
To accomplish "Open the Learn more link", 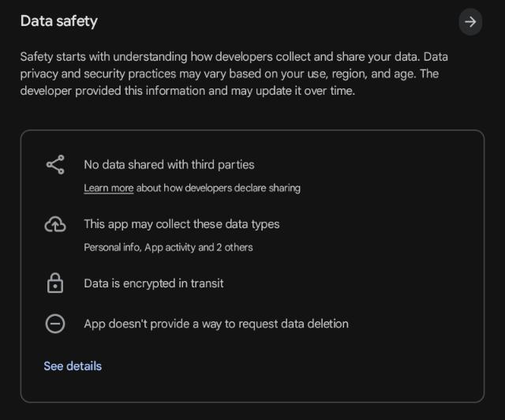I will pos(109,189).
